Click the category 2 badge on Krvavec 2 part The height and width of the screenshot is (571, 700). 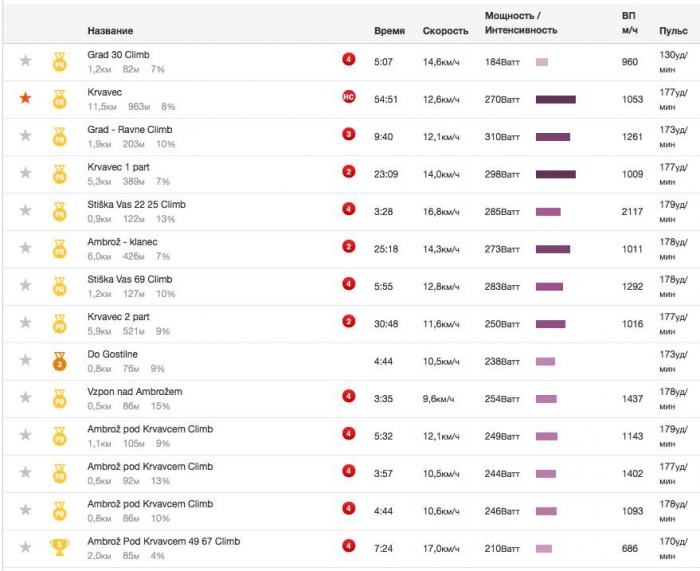click(349, 322)
